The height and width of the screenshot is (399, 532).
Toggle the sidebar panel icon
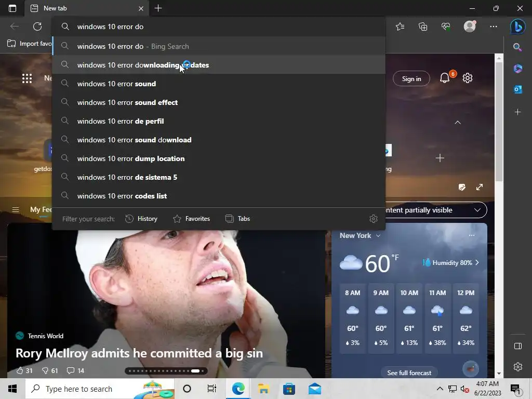point(518,346)
